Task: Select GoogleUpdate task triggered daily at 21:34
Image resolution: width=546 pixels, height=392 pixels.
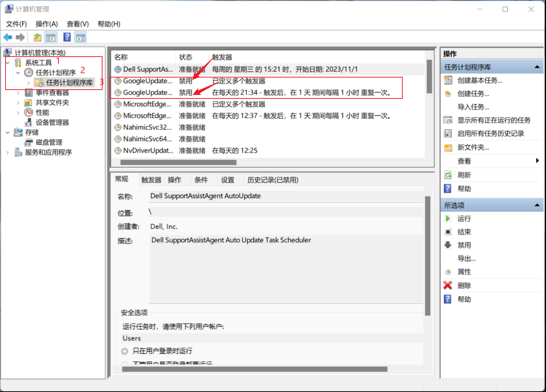Action: click(x=268, y=93)
